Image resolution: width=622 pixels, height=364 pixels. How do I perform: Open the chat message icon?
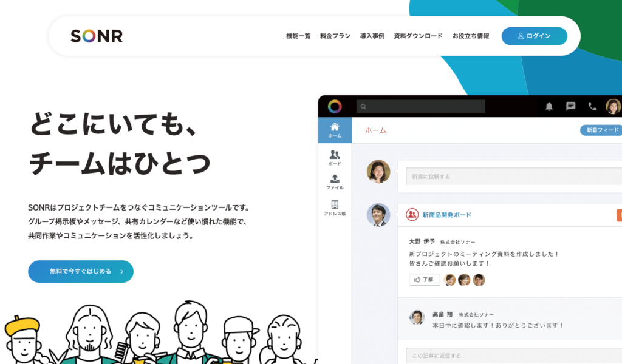pos(570,106)
